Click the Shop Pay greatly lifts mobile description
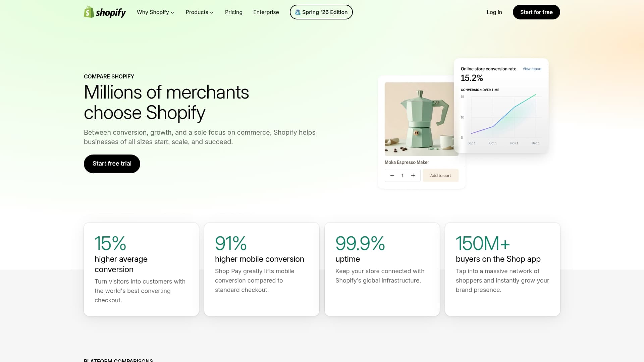 click(x=255, y=281)
